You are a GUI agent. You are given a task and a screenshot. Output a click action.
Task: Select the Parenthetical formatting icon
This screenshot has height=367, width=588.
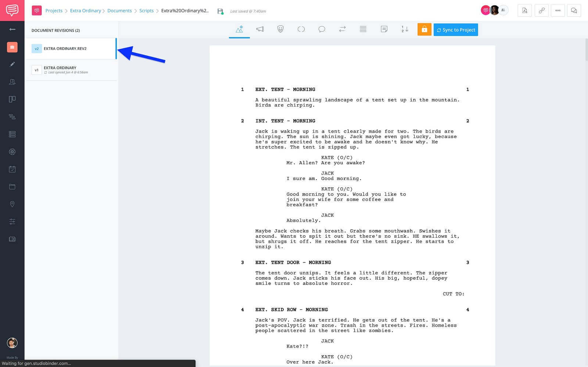click(x=301, y=29)
